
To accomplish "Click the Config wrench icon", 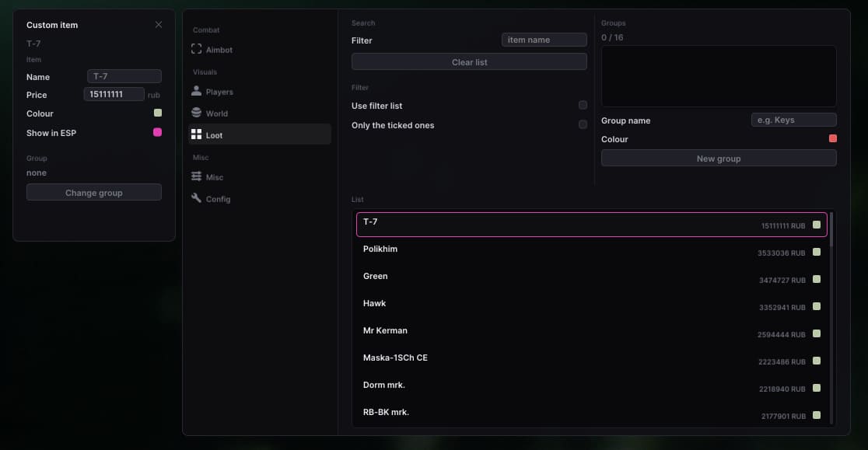I will pos(196,198).
